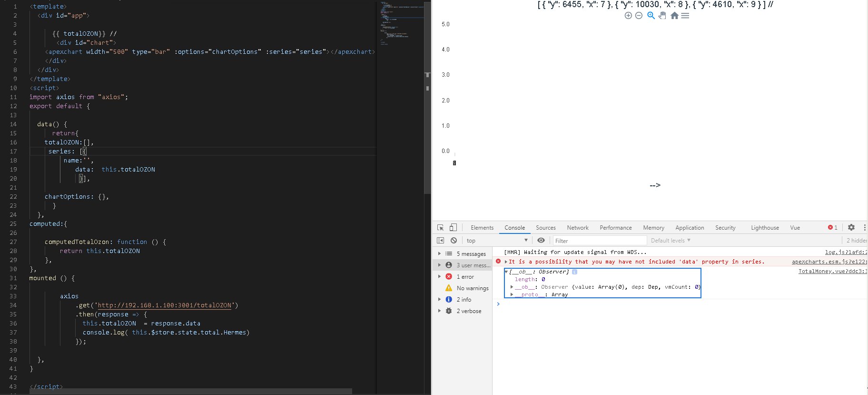Open the Performance tab
868x395 pixels.
pos(616,228)
